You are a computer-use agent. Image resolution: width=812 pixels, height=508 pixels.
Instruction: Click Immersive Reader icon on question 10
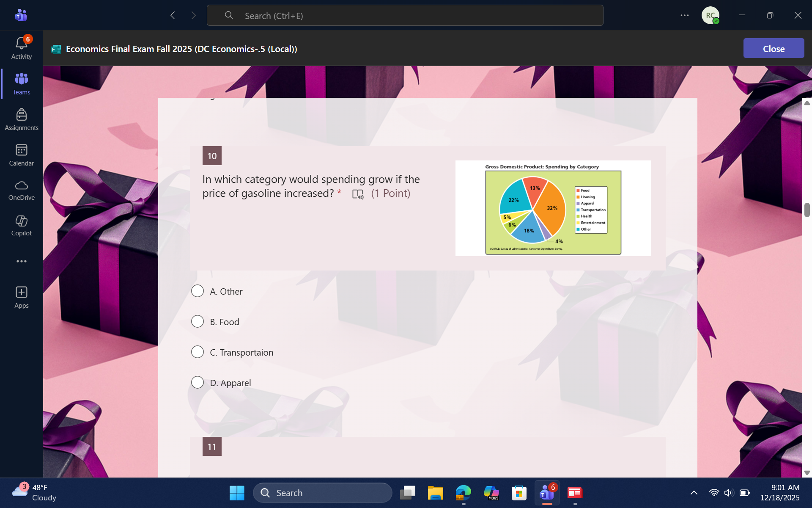[358, 194]
